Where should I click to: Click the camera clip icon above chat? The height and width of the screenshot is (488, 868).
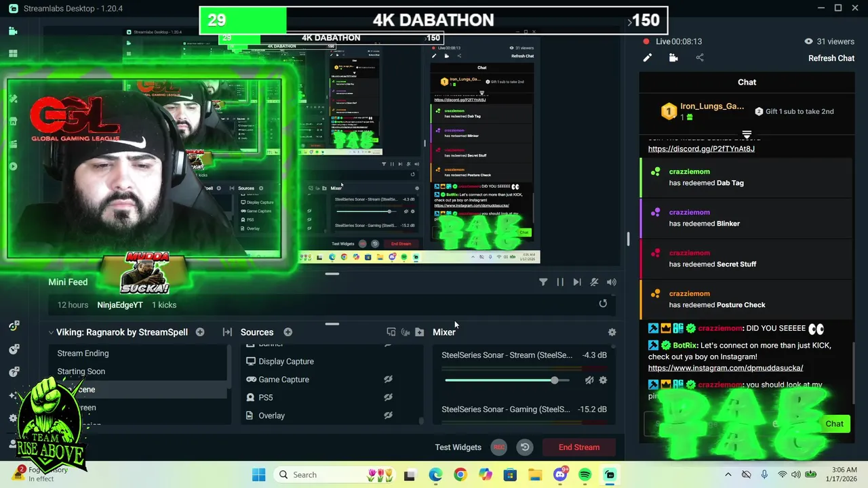point(673,58)
